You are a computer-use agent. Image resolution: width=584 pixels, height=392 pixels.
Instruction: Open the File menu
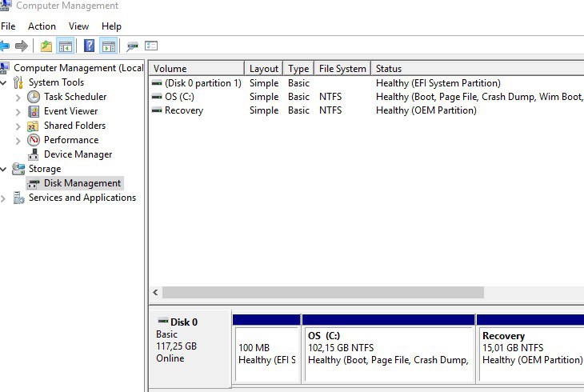8,26
